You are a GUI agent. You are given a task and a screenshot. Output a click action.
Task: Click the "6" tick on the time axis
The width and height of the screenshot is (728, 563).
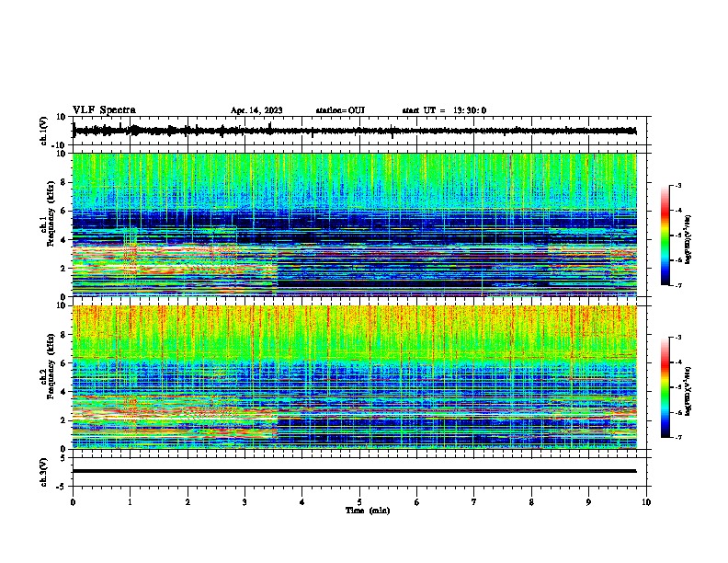tap(417, 502)
